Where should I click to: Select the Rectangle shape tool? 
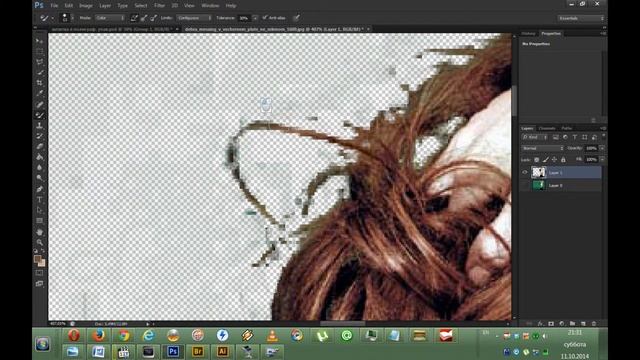click(x=40, y=221)
